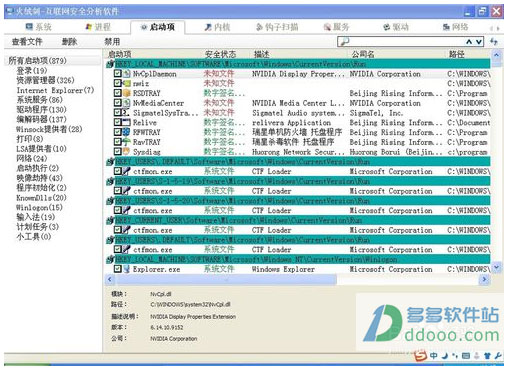Click the wrench settings icon in IME bar

498,356
